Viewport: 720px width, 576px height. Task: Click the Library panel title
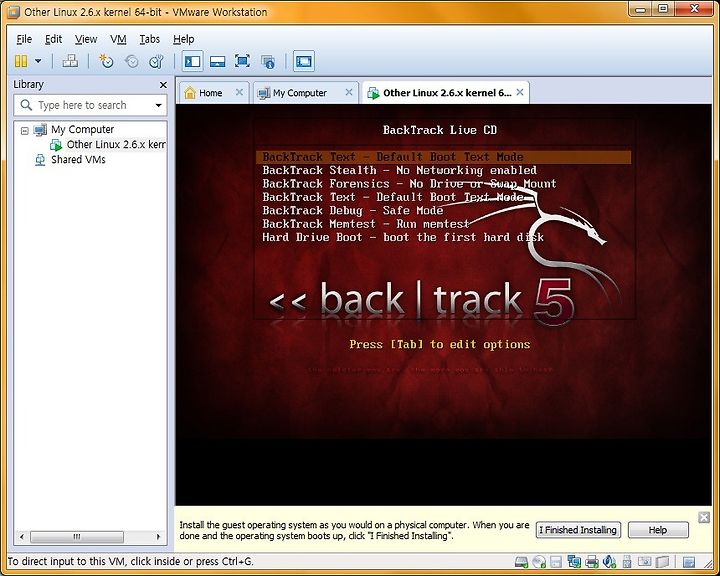28,85
